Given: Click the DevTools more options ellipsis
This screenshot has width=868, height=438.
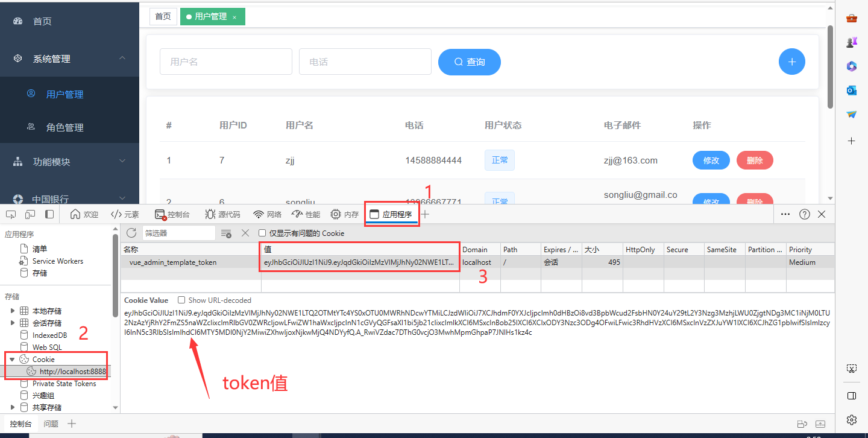Looking at the screenshot, I should tap(785, 214).
